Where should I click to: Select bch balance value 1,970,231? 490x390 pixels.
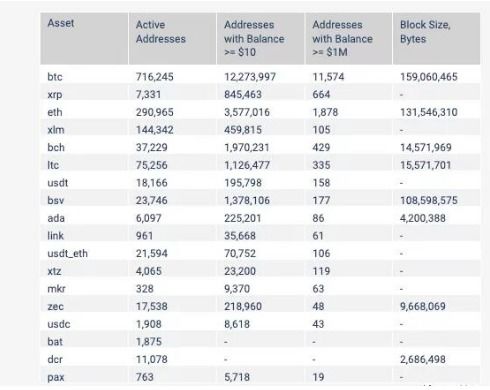(246, 147)
